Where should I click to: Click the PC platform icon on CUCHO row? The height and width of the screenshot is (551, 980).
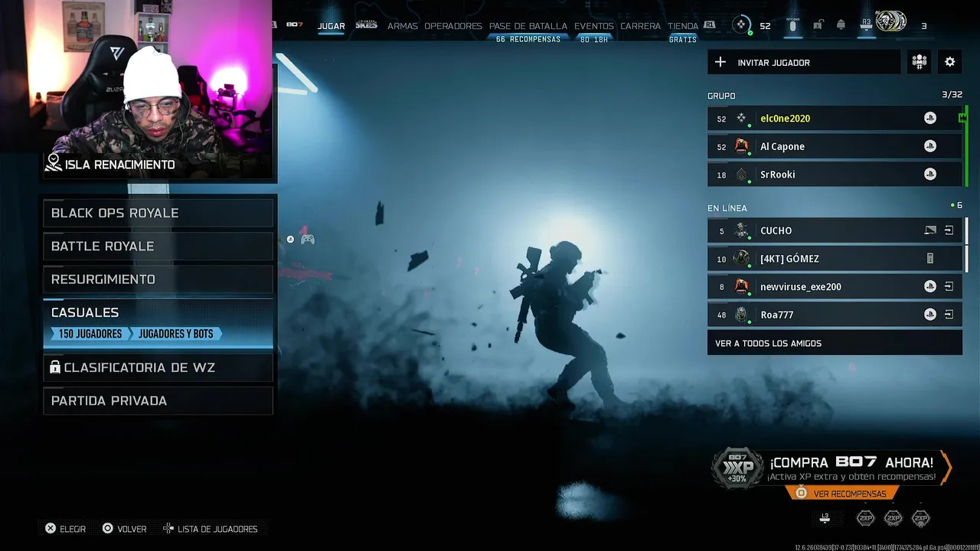click(930, 230)
